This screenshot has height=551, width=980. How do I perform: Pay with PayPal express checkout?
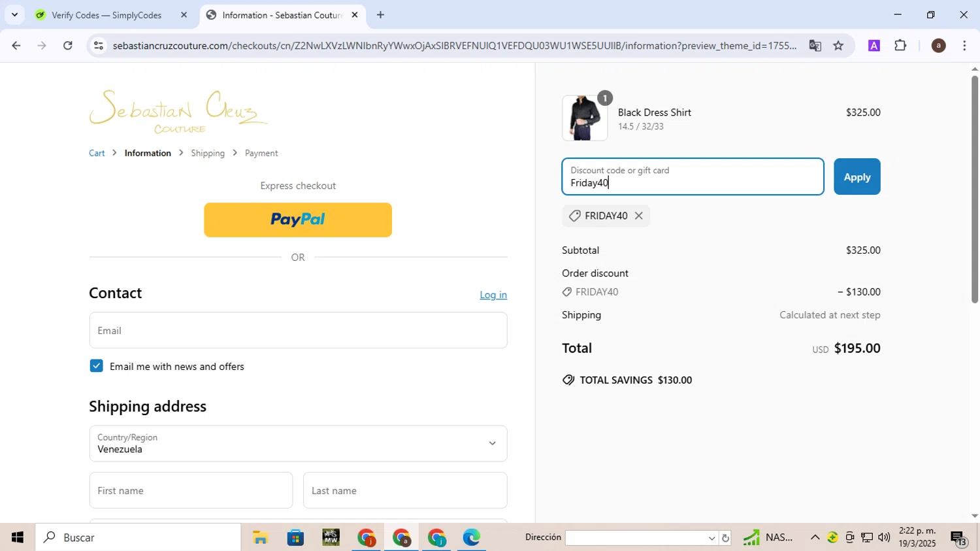pos(298,220)
